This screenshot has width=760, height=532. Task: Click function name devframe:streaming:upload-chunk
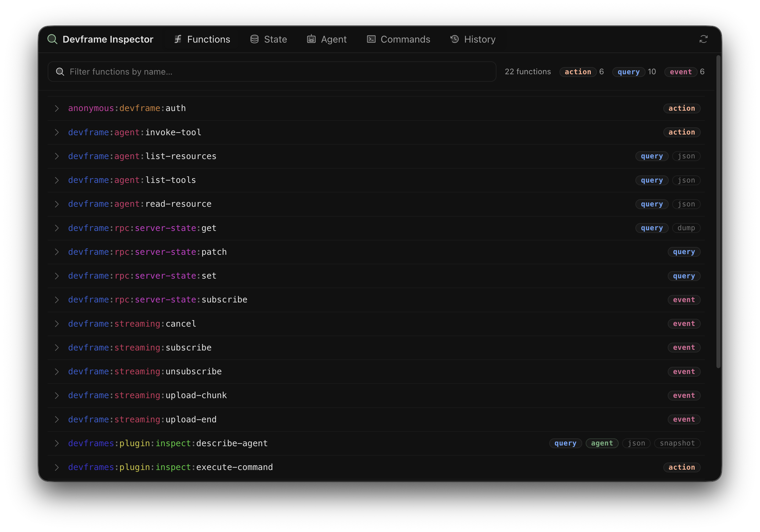(x=147, y=395)
